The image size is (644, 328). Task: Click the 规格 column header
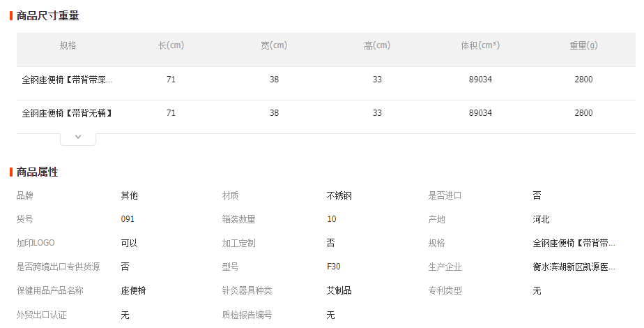pos(68,45)
